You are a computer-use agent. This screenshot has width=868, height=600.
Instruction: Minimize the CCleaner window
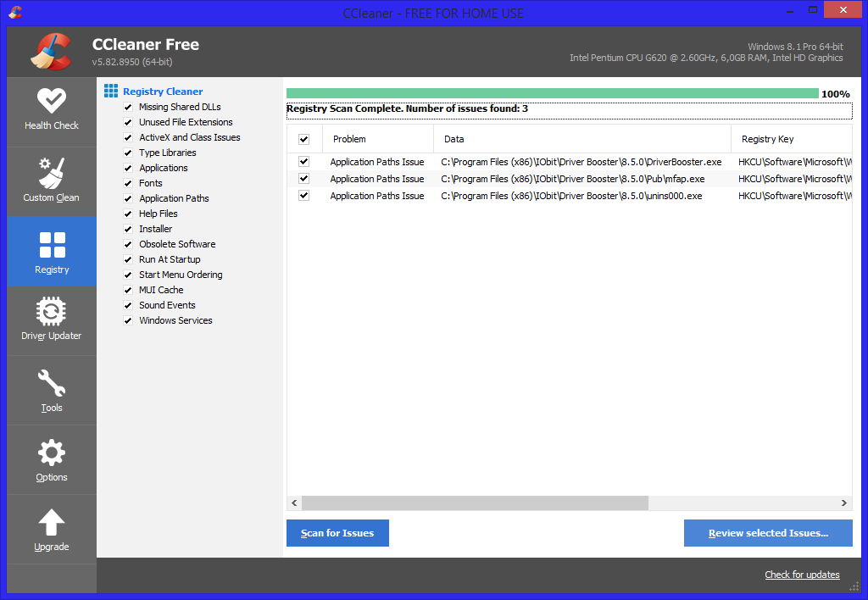791,10
